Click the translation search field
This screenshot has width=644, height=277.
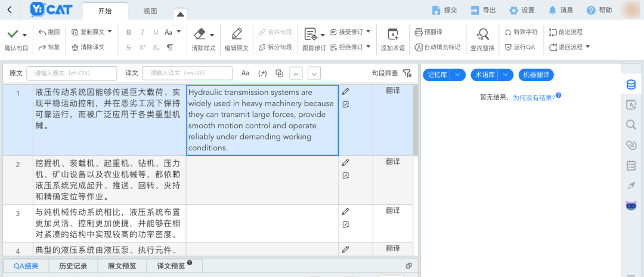(x=187, y=73)
